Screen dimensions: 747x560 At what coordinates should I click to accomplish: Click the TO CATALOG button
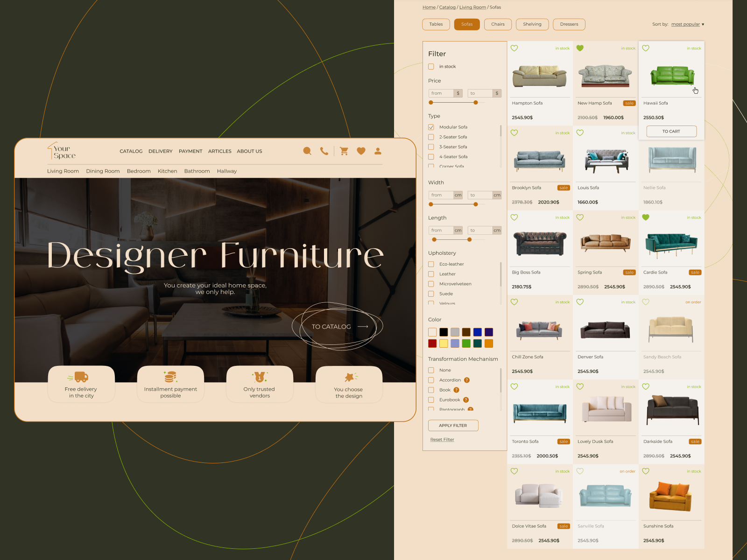point(337,327)
